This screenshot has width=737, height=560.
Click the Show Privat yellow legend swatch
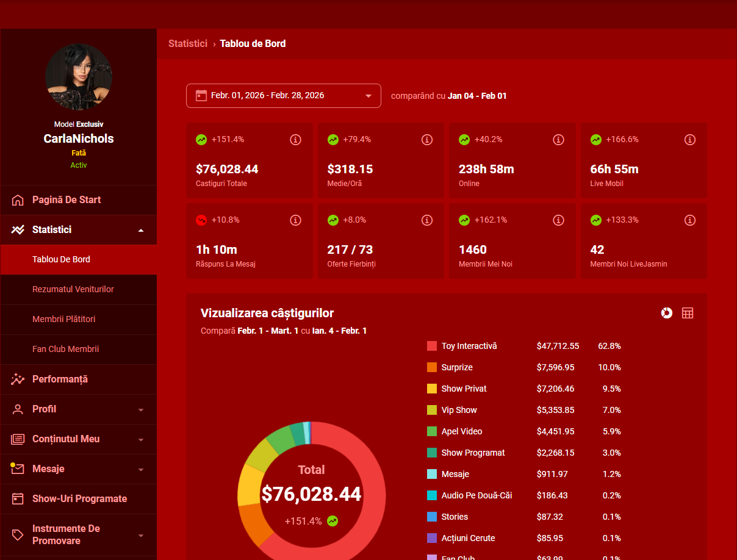(x=432, y=389)
